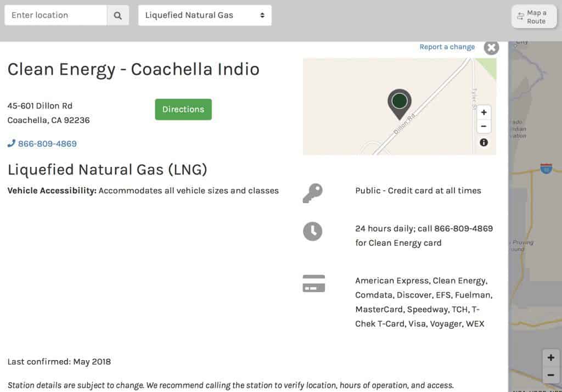Click the credit card payment methods icon
This screenshot has height=392, width=562.
pos(313,283)
